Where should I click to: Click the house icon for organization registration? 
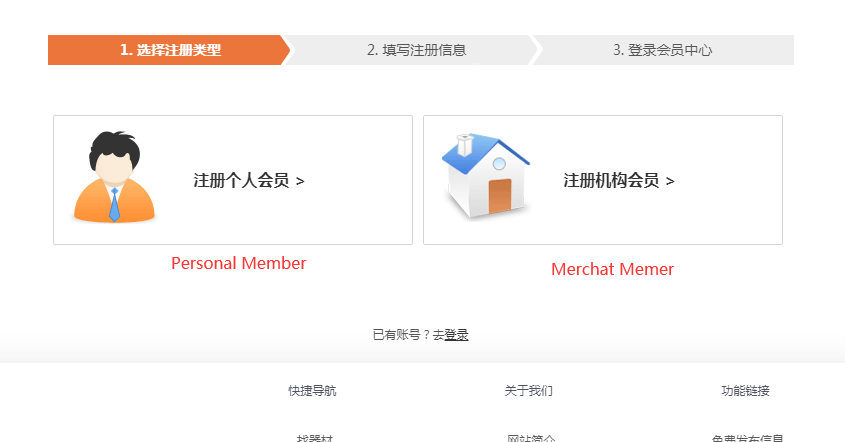[x=484, y=176]
